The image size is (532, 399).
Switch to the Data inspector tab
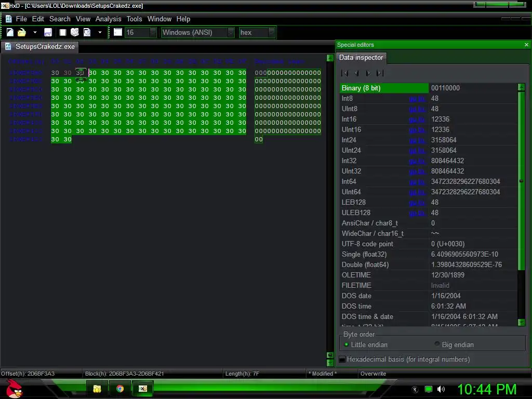coord(361,57)
